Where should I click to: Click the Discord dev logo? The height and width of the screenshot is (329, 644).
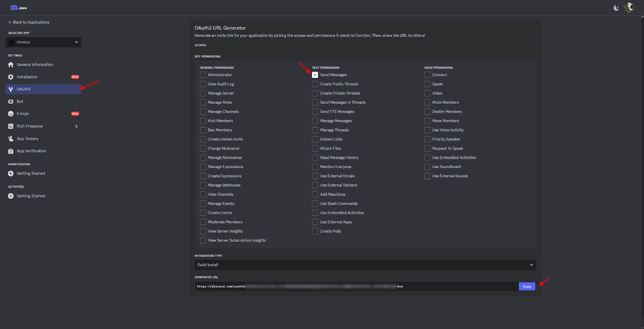coord(19,8)
